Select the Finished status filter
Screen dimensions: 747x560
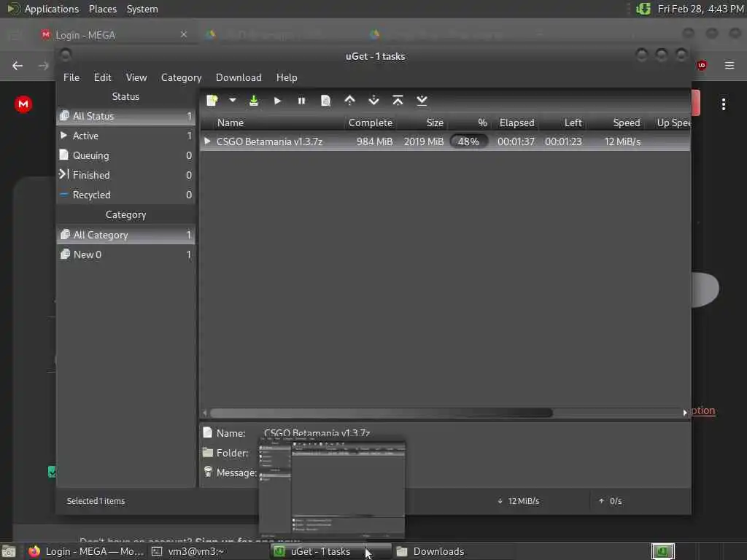tap(125, 175)
